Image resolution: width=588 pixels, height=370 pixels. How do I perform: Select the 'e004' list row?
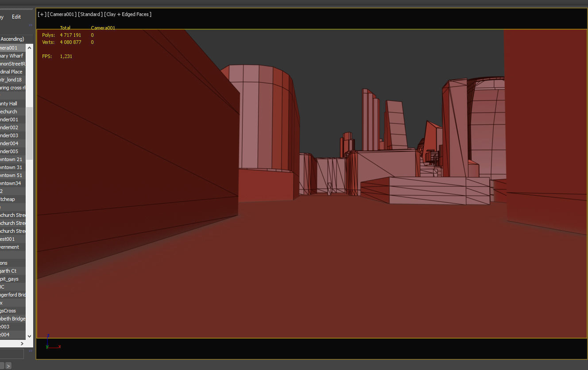click(x=13, y=335)
